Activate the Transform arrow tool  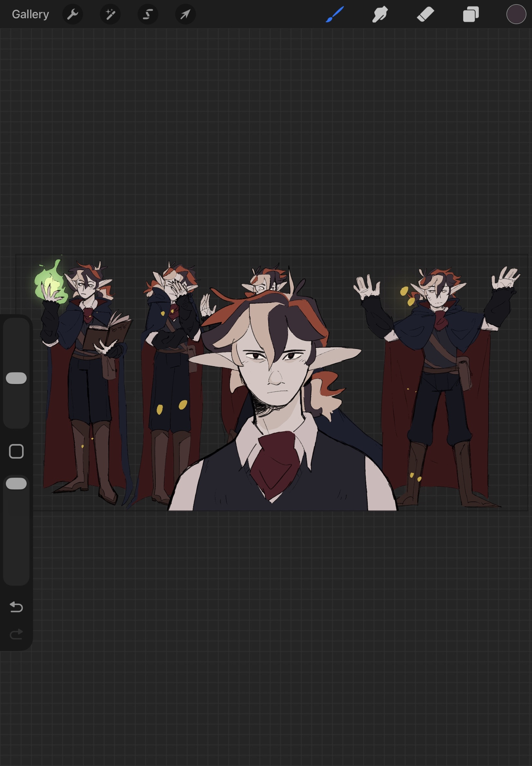pos(185,15)
